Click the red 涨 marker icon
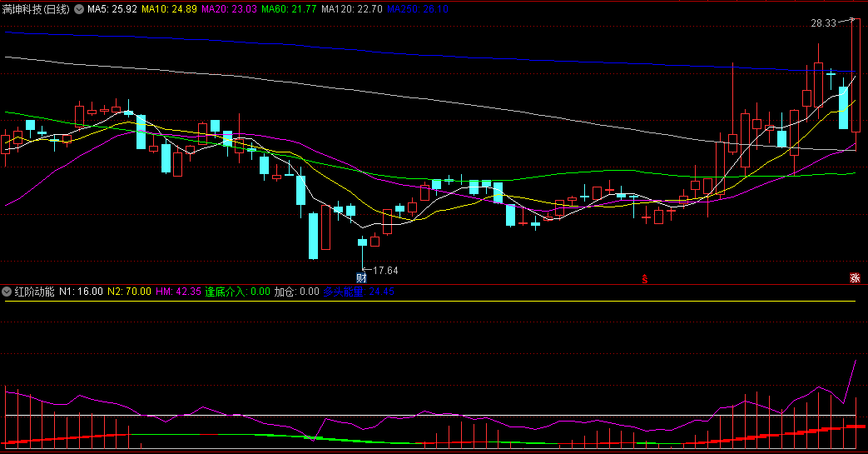Image resolution: width=868 pixels, height=454 pixels. tap(856, 278)
